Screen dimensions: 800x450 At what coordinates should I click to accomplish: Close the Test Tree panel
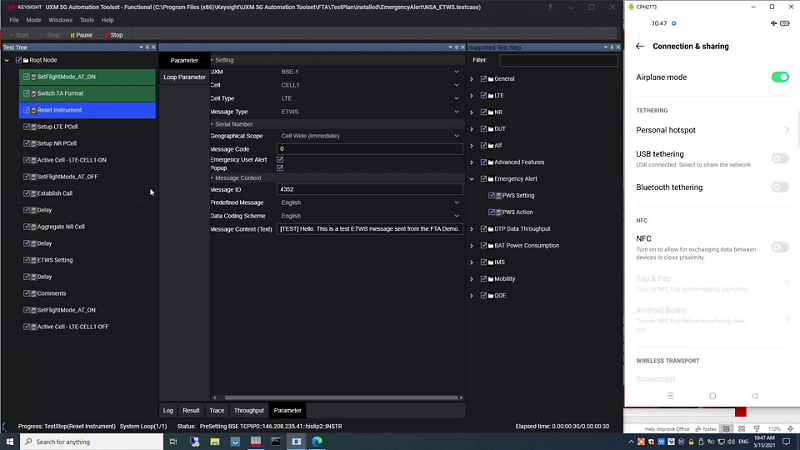point(154,47)
